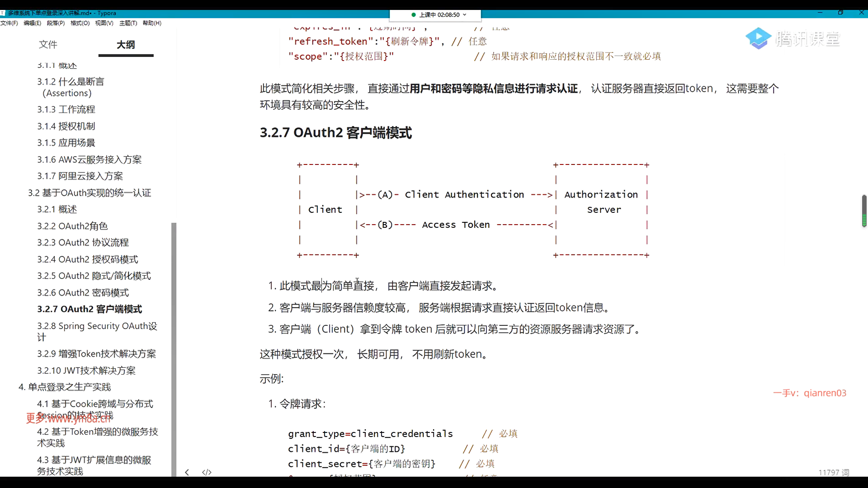Open outline item 3.2.10 JWT技术解决方案

[x=86, y=371]
